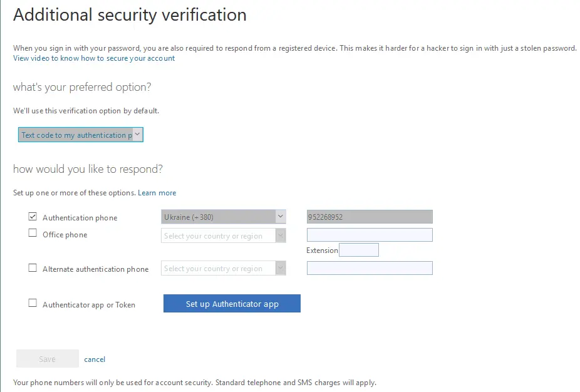This screenshot has height=392, width=580.
Task: Click the 'Extension' label text
Action: click(x=322, y=250)
